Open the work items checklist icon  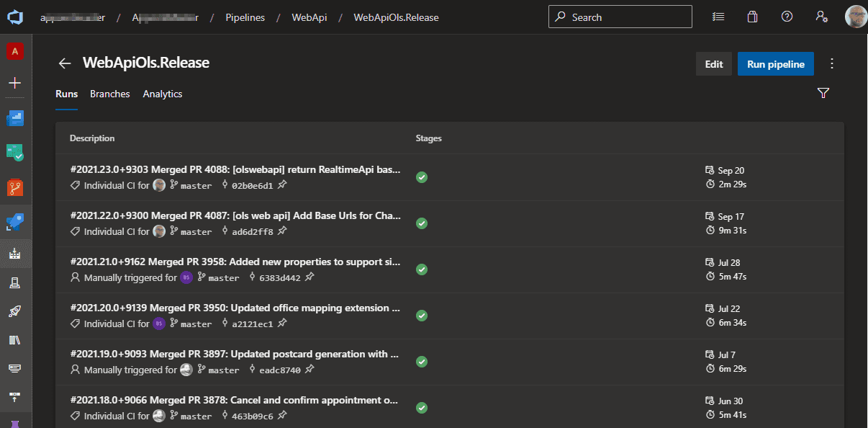pyautogui.click(x=718, y=17)
